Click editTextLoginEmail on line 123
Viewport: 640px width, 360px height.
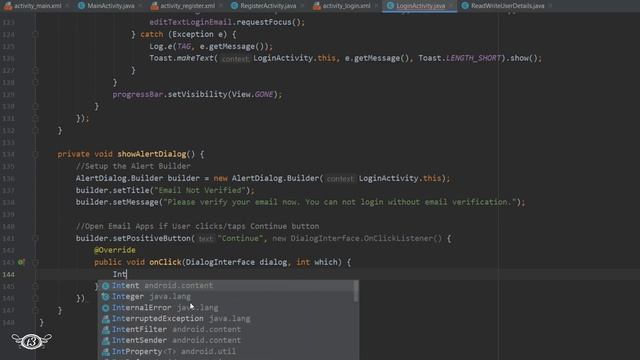point(190,22)
